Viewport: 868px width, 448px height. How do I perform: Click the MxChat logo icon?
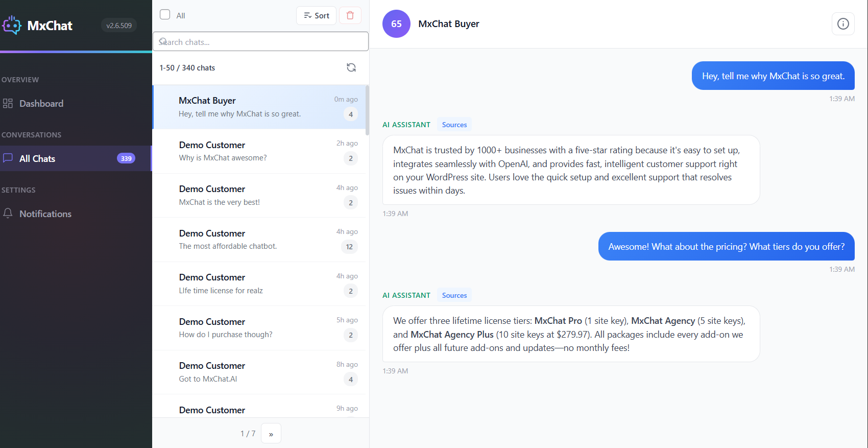point(11,25)
